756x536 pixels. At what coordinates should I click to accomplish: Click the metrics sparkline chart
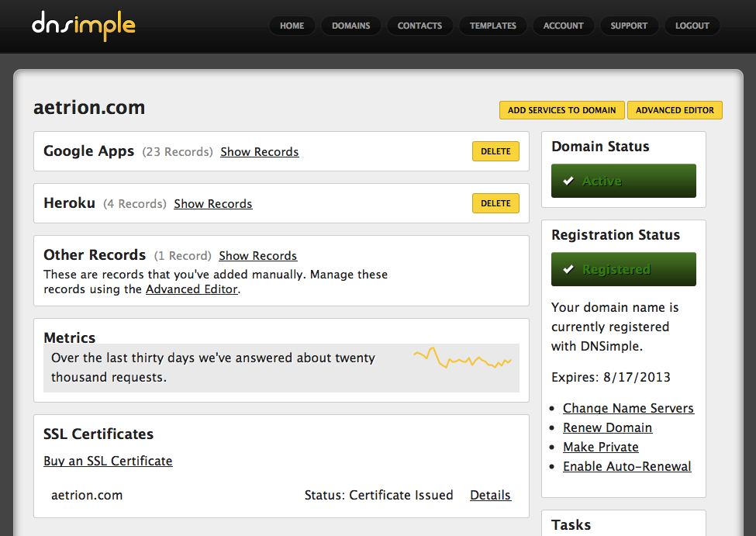[x=462, y=359]
